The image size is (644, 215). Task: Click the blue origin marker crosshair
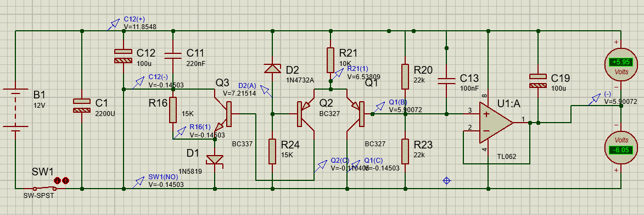[x=447, y=180]
